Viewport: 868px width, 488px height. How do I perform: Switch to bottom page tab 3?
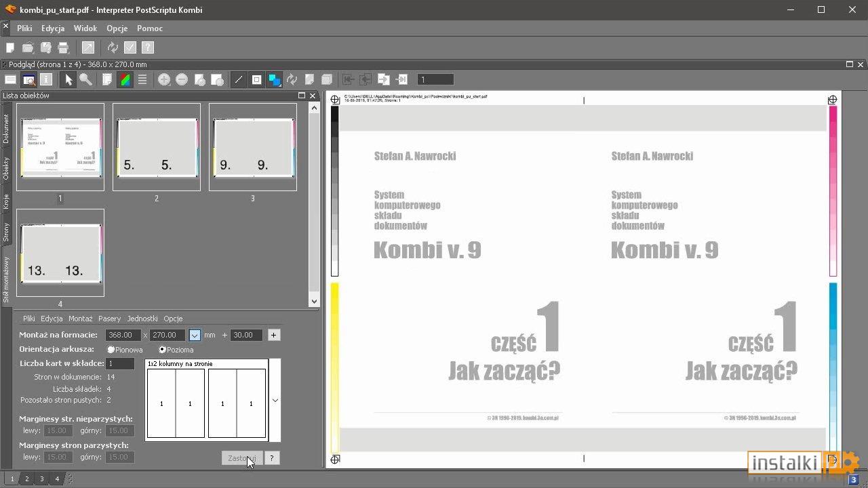tap(42, 479)
